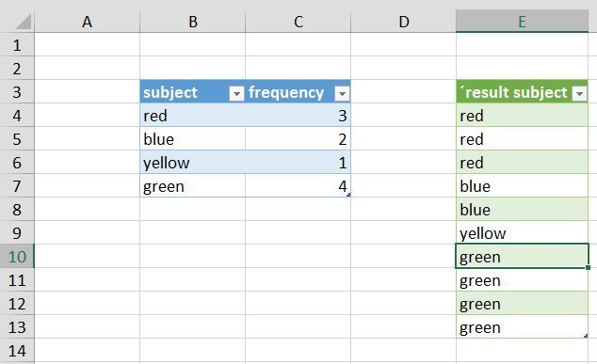Click the frequency cell with value 4
Screen dimensions: 597x364
tap(298, 186)
